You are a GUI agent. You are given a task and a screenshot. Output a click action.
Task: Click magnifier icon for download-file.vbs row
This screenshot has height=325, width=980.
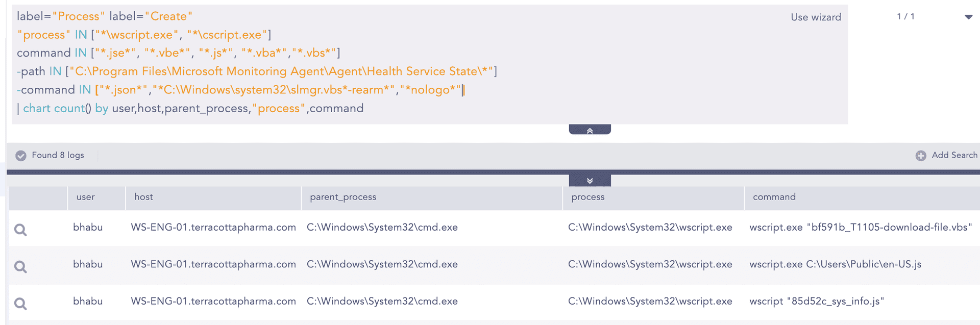click(20, 230)
